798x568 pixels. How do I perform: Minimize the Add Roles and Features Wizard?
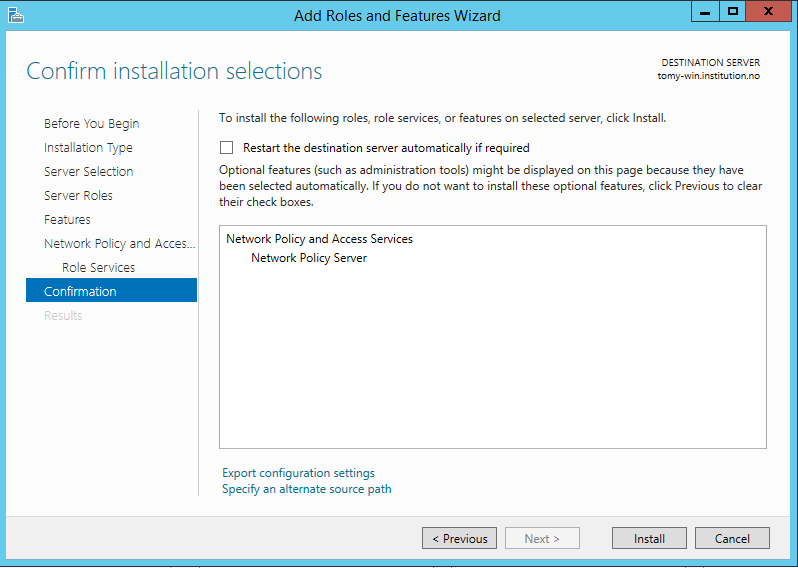tap(705, 12)
